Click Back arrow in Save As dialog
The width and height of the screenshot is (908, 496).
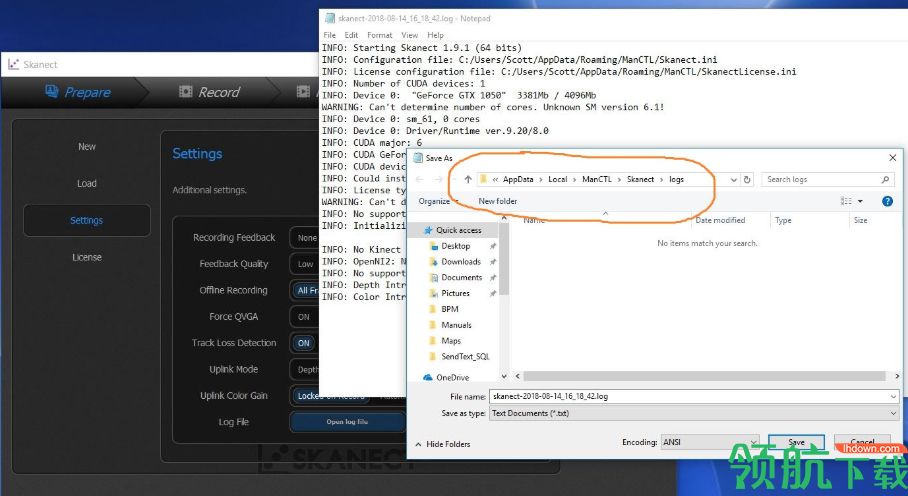[x=420, y=179]
